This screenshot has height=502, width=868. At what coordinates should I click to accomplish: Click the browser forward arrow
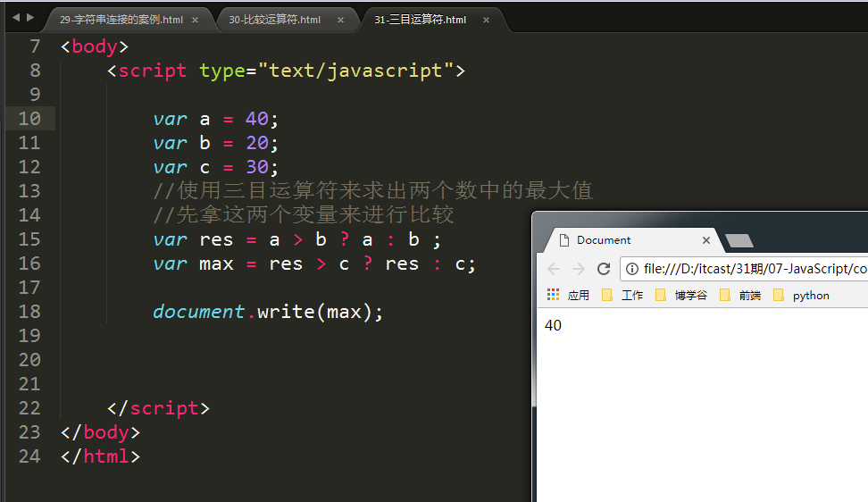tap(579, 269)
